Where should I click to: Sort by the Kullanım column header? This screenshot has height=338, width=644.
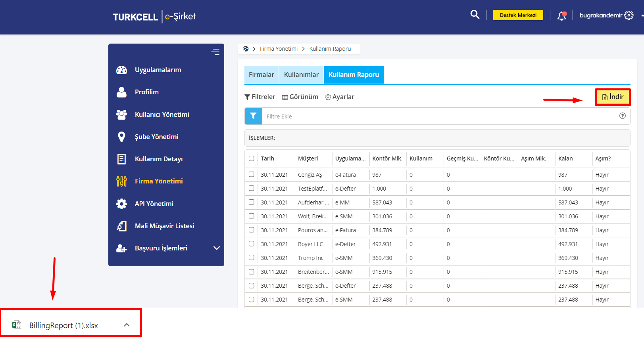(x=421, y=158)
